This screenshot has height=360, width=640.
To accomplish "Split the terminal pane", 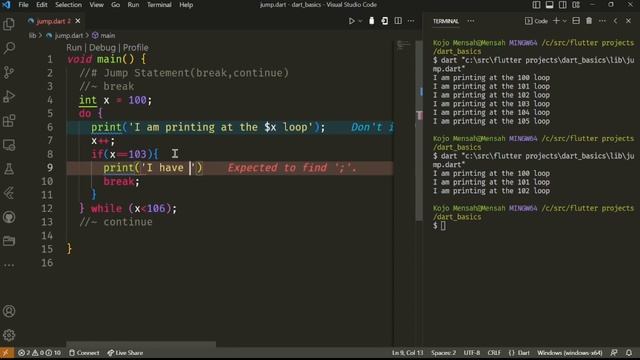I will 576,21.
